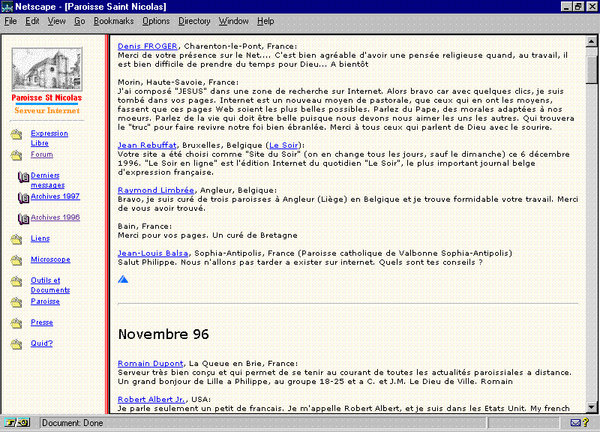Click the scrollbar up arrow

click(x=591, y=41)
